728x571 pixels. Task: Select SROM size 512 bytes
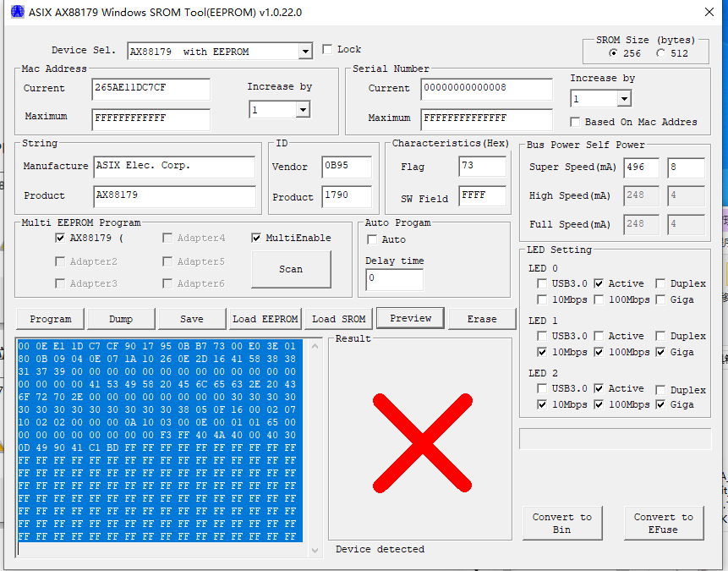click(660, 53)
